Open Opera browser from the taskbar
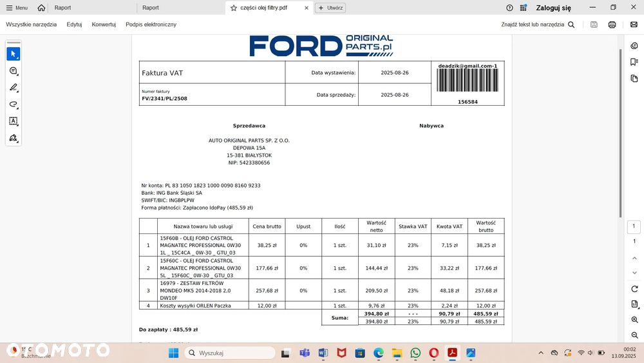Screen dimensions: 644x363 (433, 353)
